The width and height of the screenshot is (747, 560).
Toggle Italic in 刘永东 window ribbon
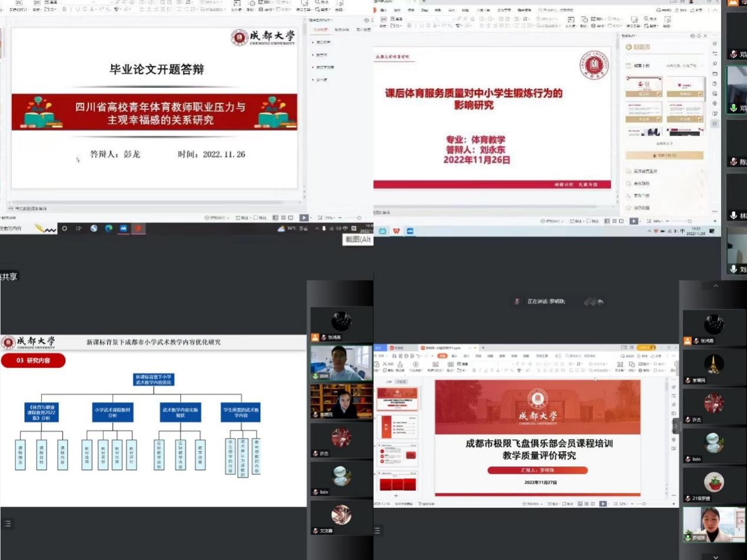(x=416, y=25)
